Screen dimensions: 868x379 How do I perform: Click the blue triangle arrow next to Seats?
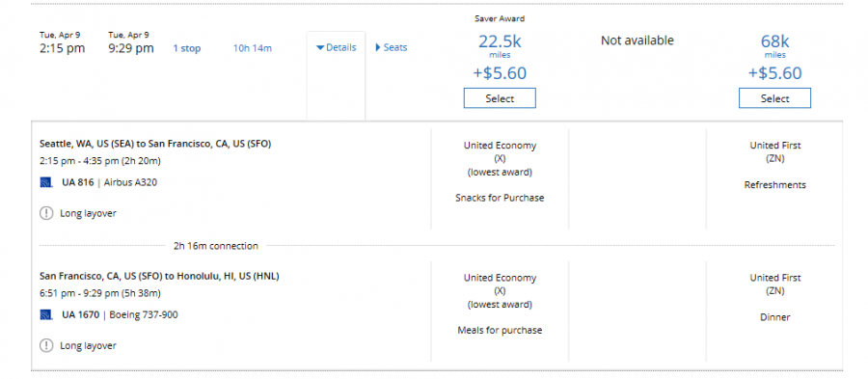tap(378, 47)
